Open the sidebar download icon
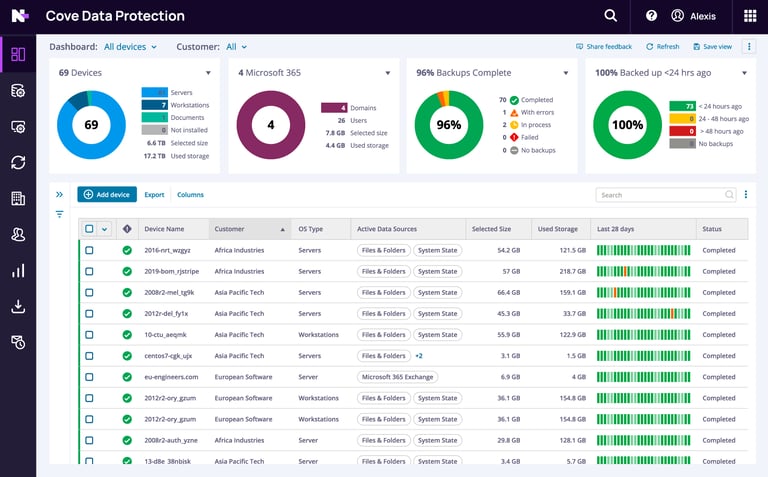 pyautogui.click(x=18, y=307)
